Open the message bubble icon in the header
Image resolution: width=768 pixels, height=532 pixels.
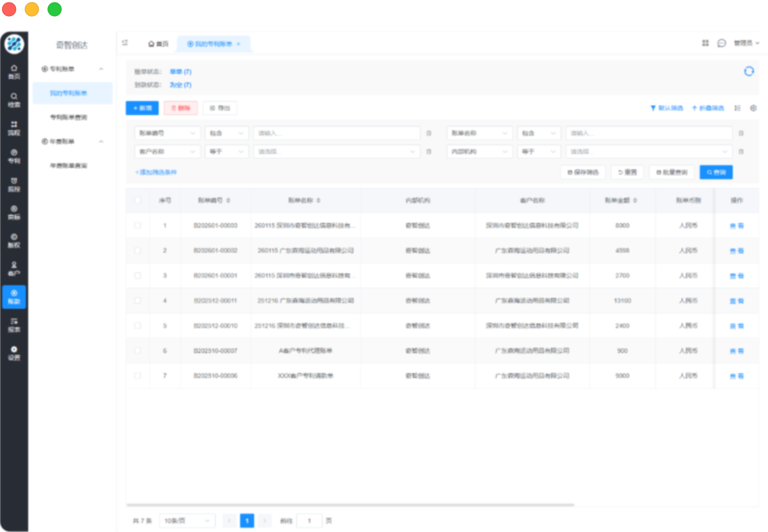(x=722, y=43)
